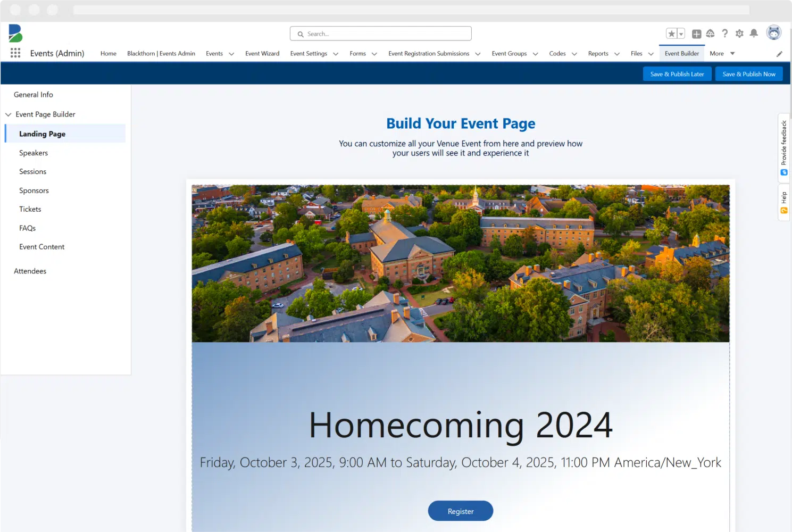Click the campus aerial banner image
The image size is (792, 532).
(461, 263)
